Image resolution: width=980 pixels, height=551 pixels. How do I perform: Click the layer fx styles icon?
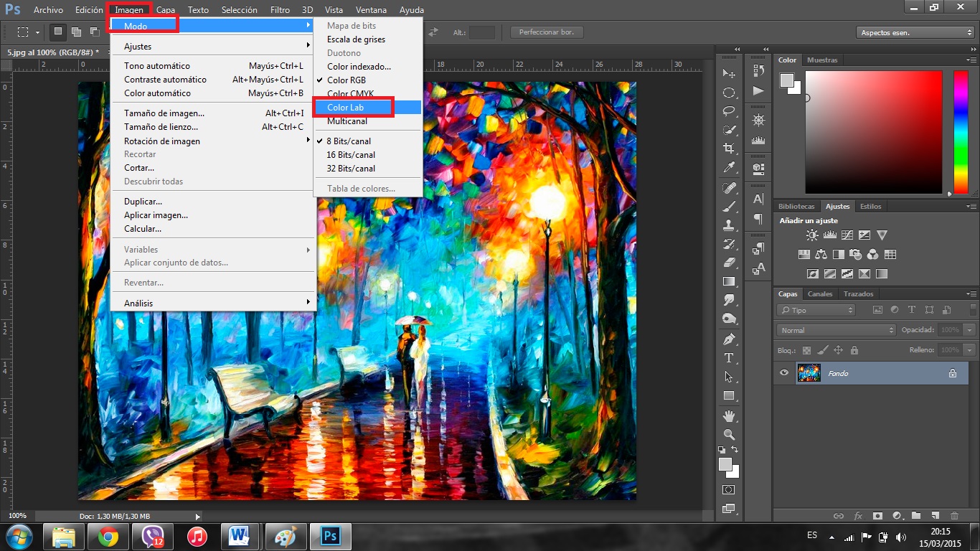click(x=858, y=515)
